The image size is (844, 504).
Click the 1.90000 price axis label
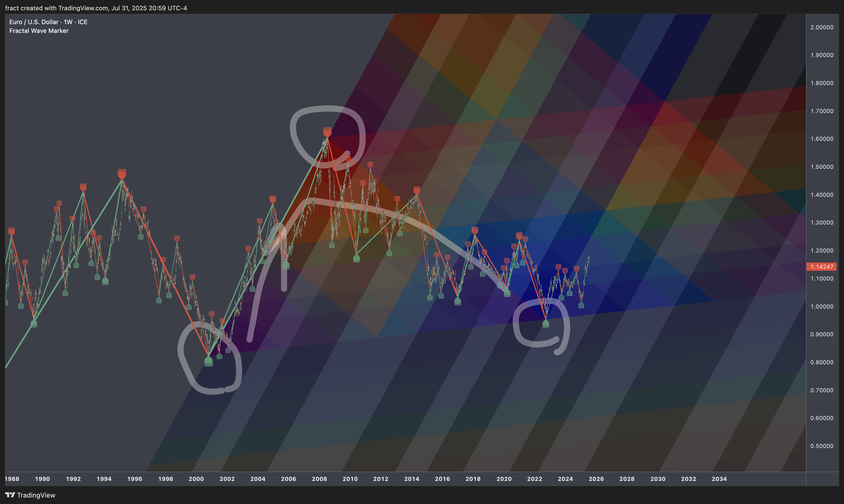pos(822,55)
